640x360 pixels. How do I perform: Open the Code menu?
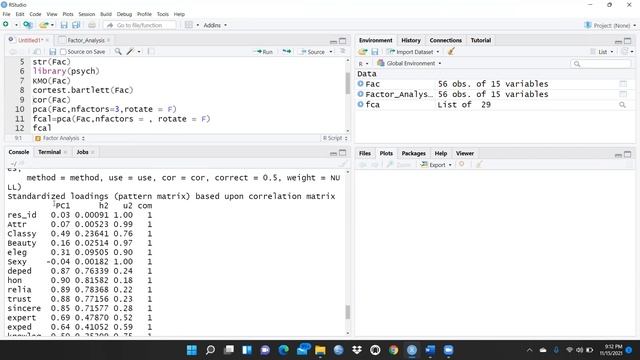[x=35, y=14]
